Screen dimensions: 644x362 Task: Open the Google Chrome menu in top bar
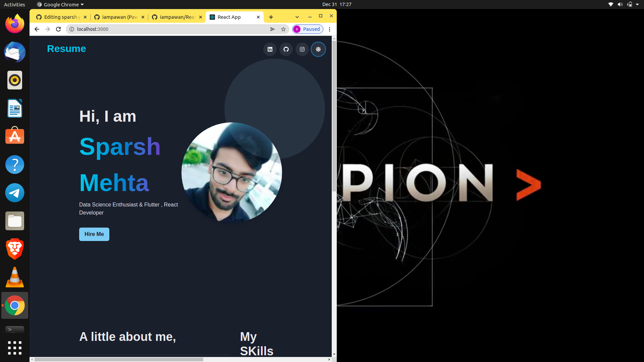pyautogui.click(x=59, y=4)
